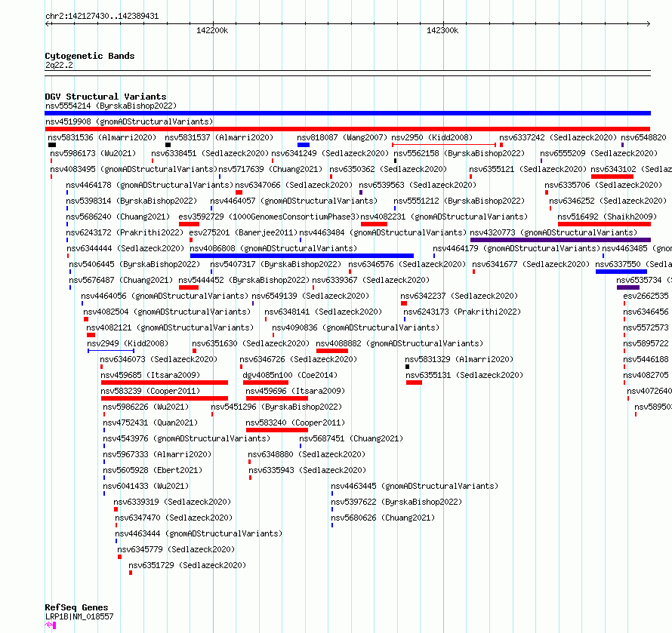Click the purple nsv4320773 variant bar

tap(560, 240)
